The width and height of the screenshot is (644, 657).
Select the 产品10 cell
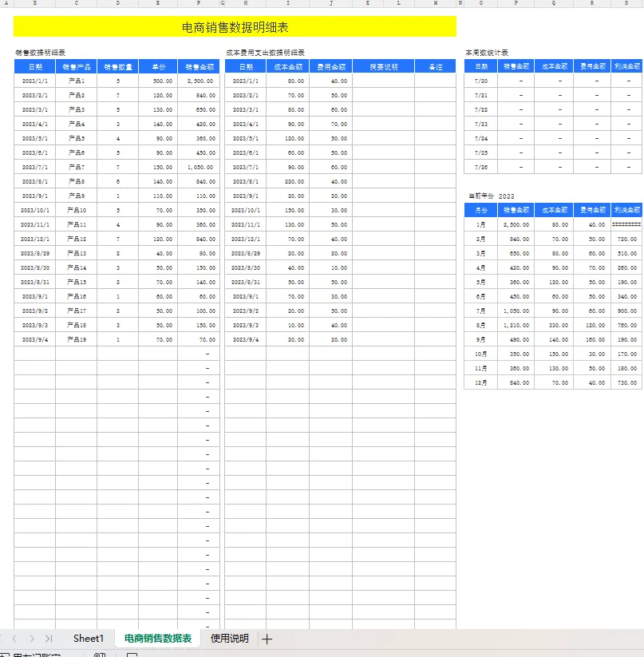click(76, 210)
